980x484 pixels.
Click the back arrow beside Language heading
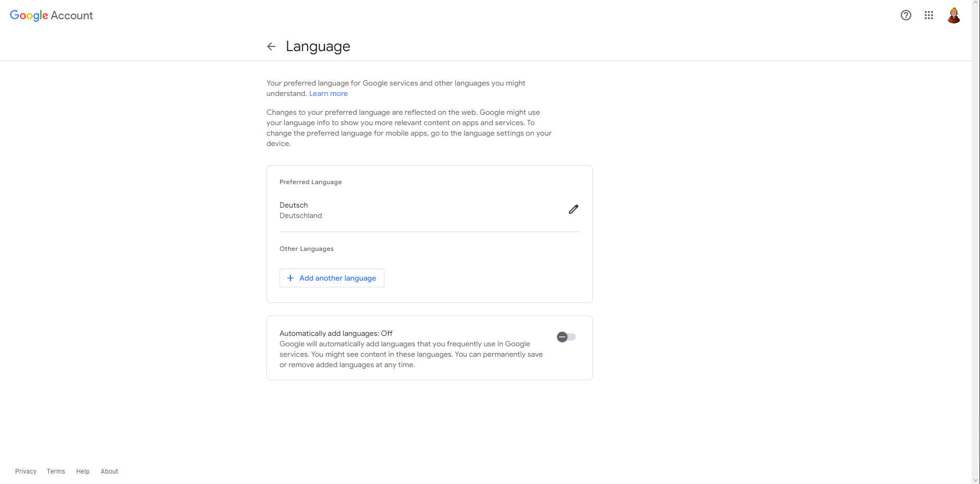271,46
